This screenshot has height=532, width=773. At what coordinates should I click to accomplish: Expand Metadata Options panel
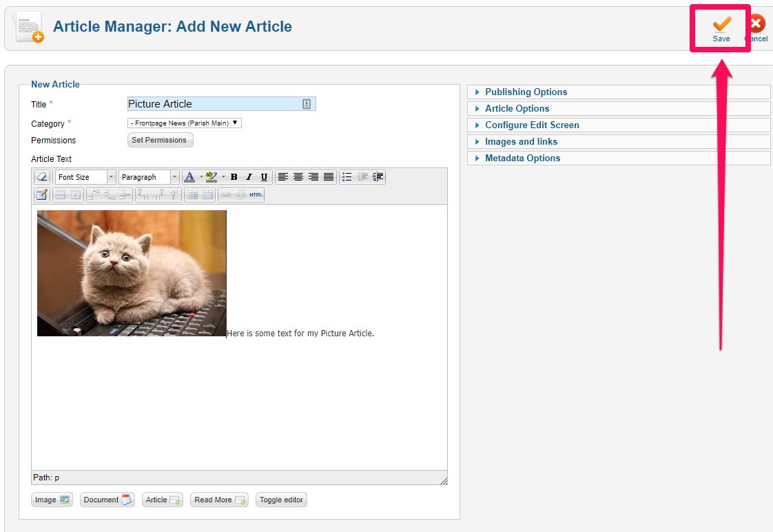tap(619, 158)
